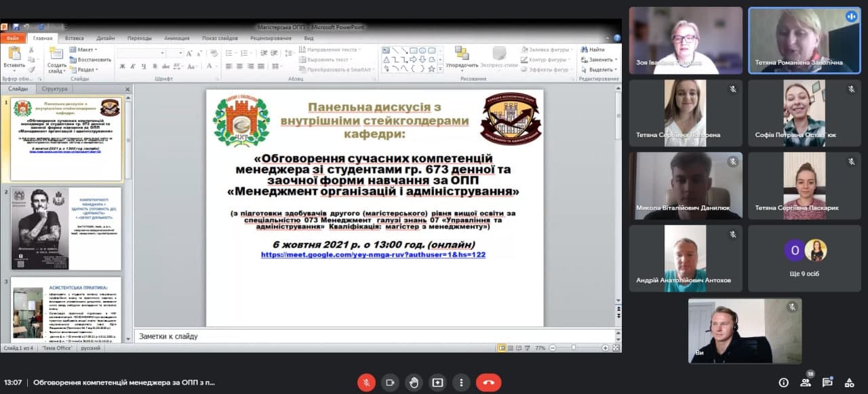Raise hand in the meeting

pos(414,382)
